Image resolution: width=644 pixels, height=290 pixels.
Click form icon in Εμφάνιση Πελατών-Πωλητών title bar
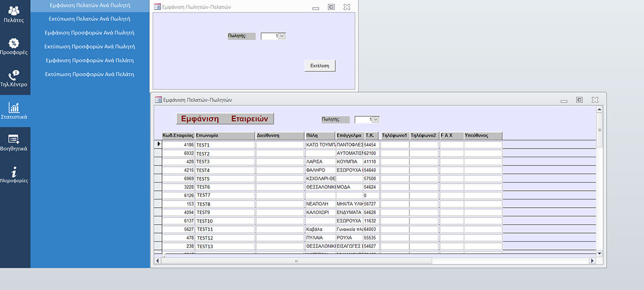[x=159, y=100]
